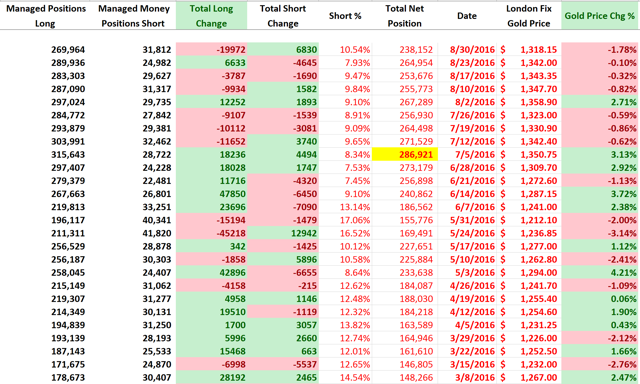
Task: Select the London Fix Gold Price header
Action: (529, 16)
